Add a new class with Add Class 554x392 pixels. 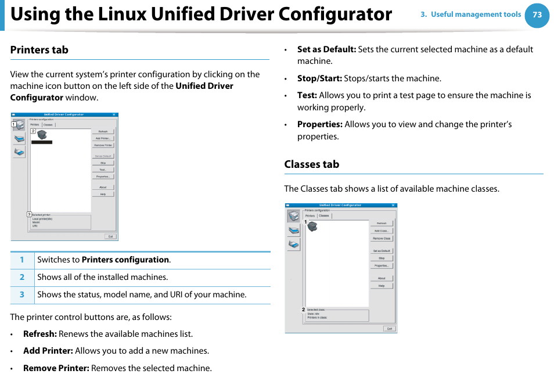382,231
